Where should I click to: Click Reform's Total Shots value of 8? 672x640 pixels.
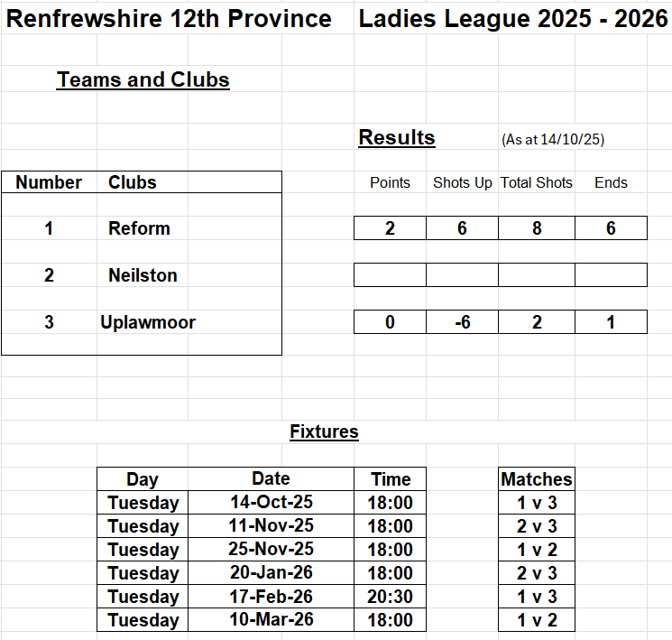click(537, 228)
